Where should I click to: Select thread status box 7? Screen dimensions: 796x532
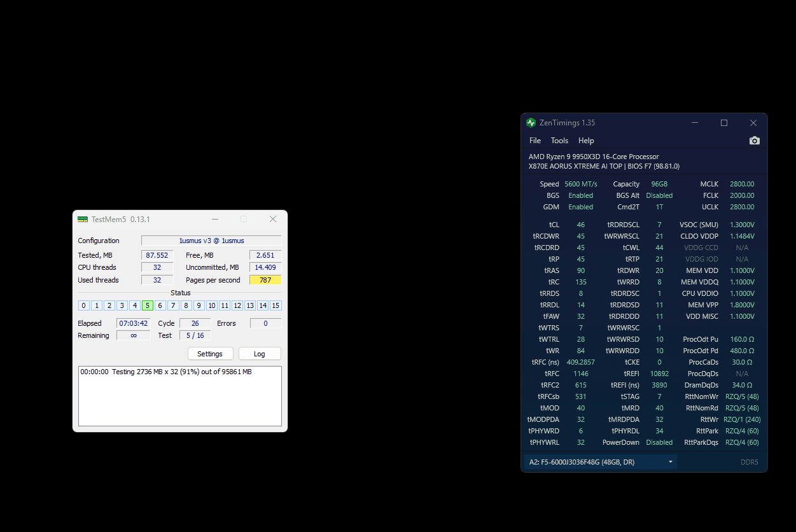click(173, 305)
